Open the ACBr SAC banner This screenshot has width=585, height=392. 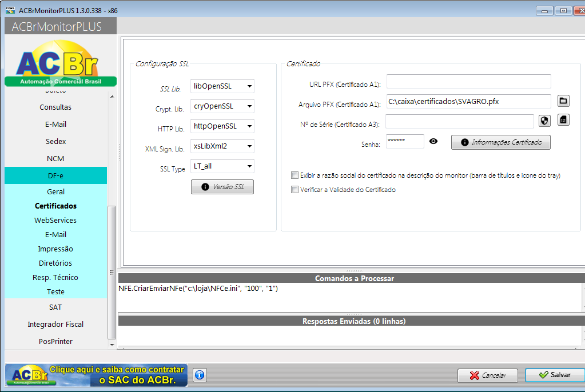point(96,375)
